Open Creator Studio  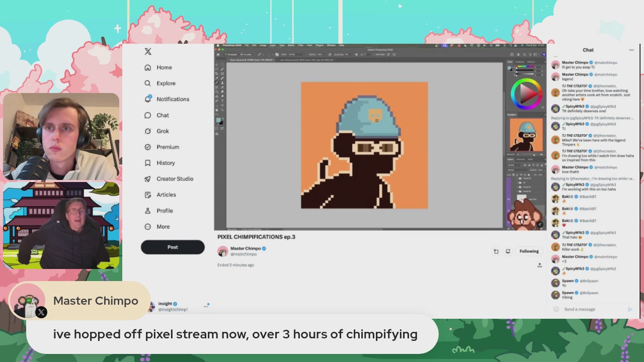click(169, 179)
